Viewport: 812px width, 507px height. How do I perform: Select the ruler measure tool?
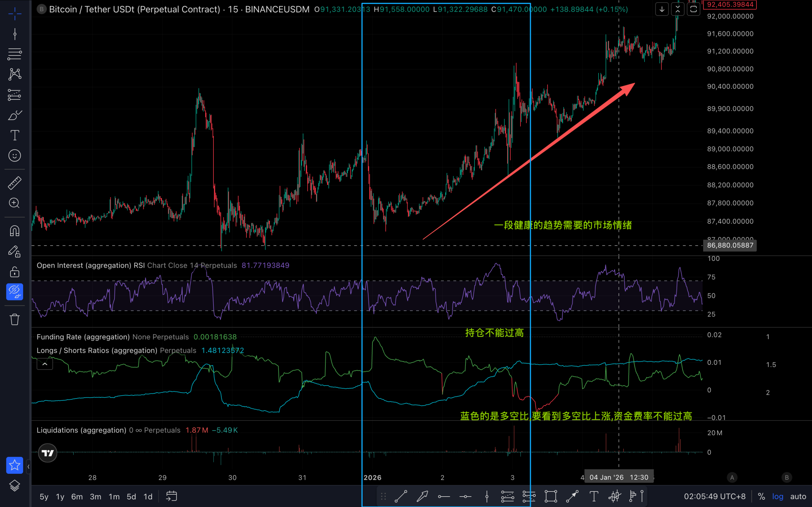15,183
